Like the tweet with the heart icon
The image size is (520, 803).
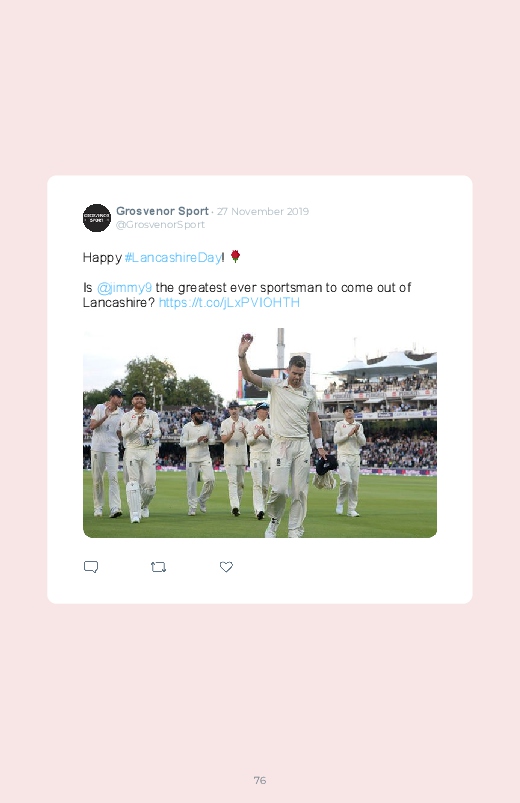click(x=226, y=567)
